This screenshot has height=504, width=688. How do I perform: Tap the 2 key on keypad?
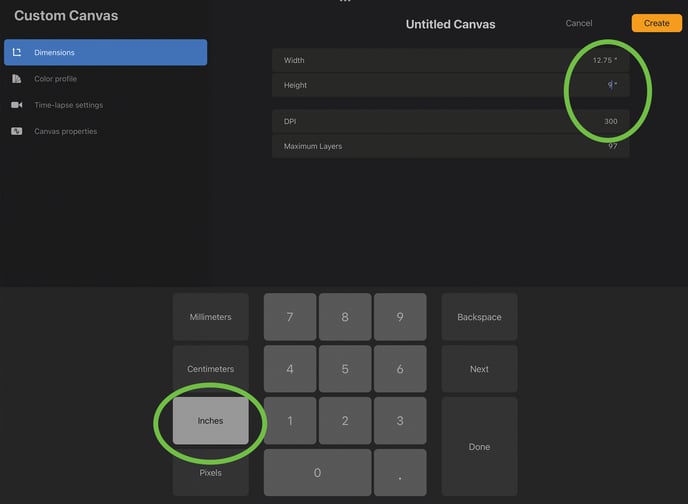pyautogui.click(x=345, y=421)
